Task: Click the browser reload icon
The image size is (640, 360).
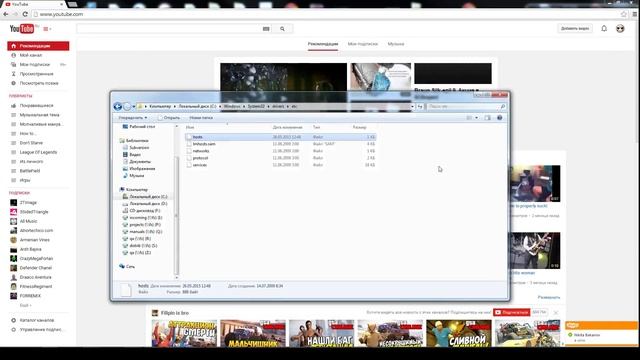Action: [25, 14]
